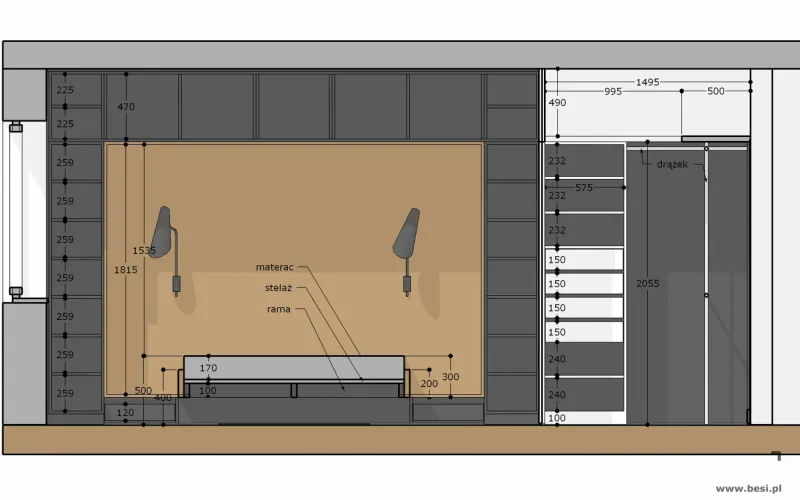The height and width of the screenshot is (500, 800).
Task: Click the 490 dimension in wardrobe top
Action: point(557,103)
